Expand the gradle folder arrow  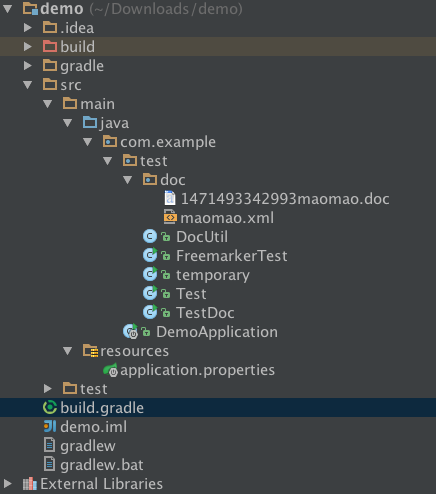click(28, 65)
